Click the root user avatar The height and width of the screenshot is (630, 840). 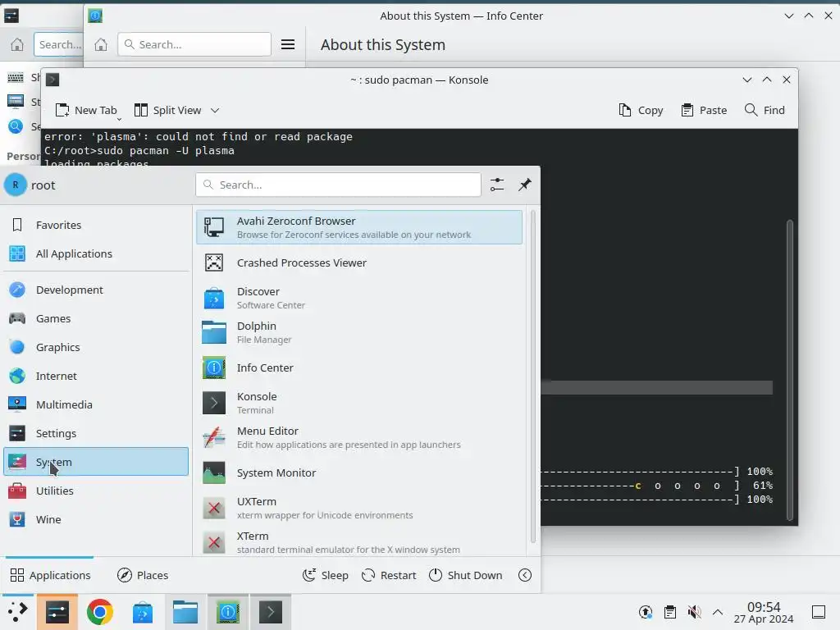(16, 185)
